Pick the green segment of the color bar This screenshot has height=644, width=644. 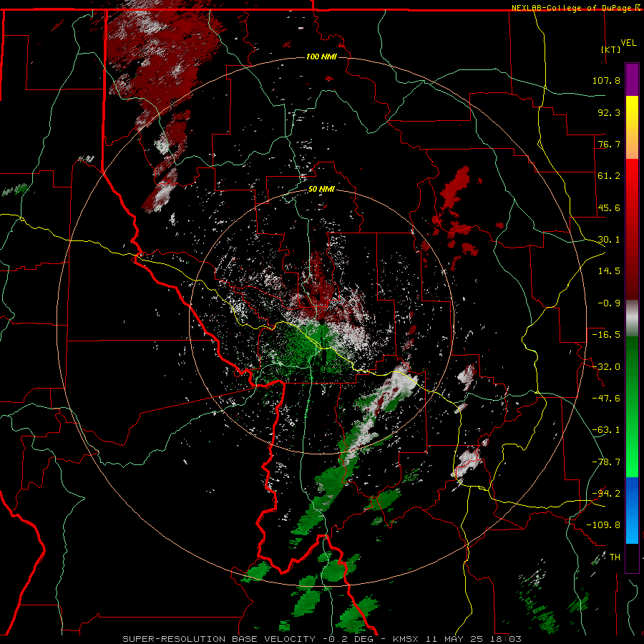[632, 406]
